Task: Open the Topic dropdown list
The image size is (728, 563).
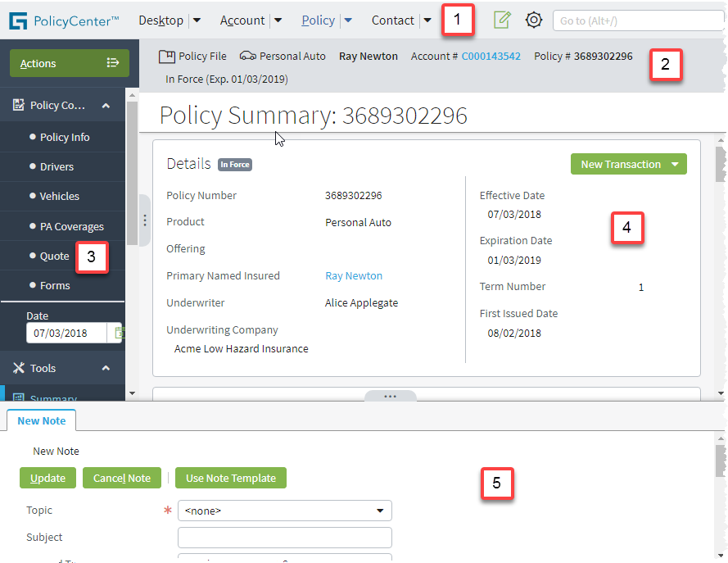Action: pyautogui.click(x=380, y=511)
